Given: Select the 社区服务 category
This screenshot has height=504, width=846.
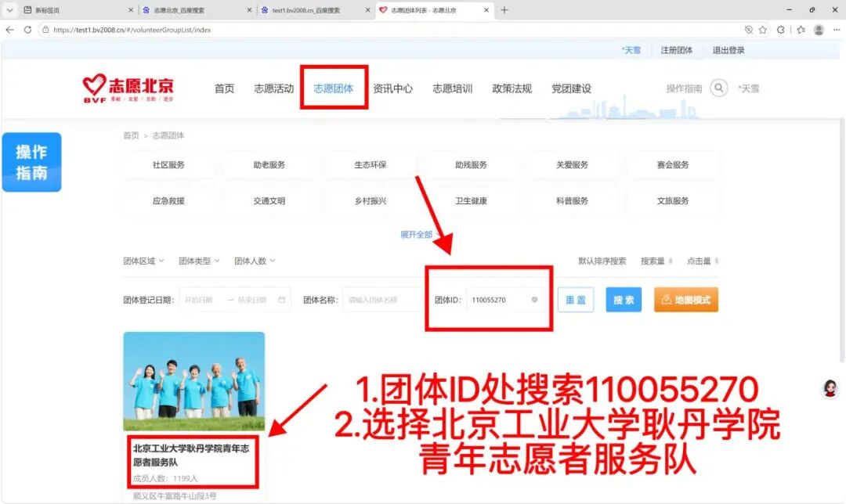Looking at the screenshot, I should click(x=169, y=165).
